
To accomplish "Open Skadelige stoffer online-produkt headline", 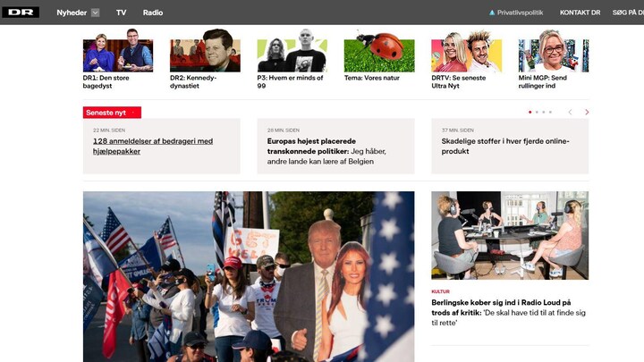I will click(505, 146).
